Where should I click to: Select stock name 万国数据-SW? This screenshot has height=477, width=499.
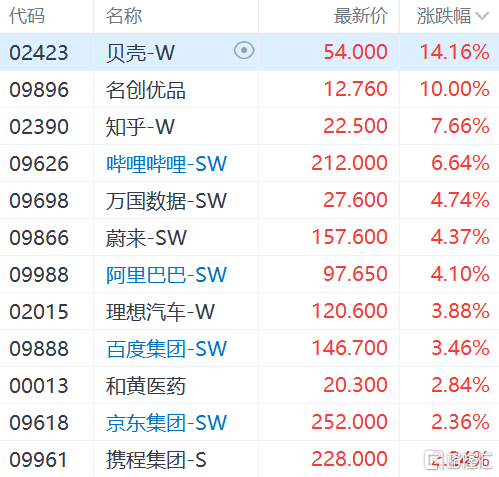tap(166, 201)
